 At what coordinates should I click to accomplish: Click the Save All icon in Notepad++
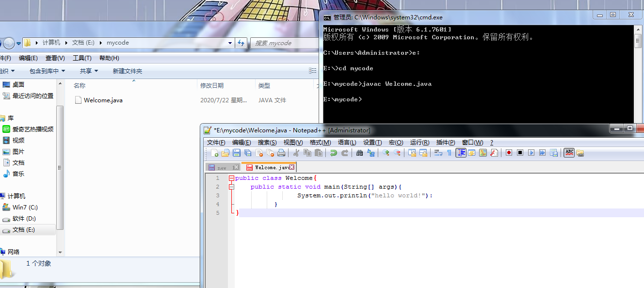248,153
